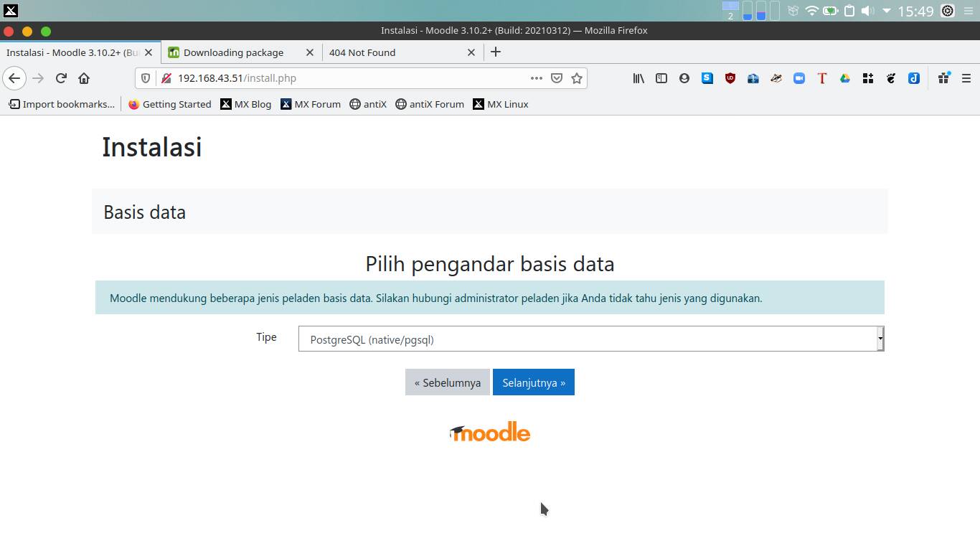Open MX Blog bookmark
980x551 pixels.
pyautogui.click(x=245, y=104)
